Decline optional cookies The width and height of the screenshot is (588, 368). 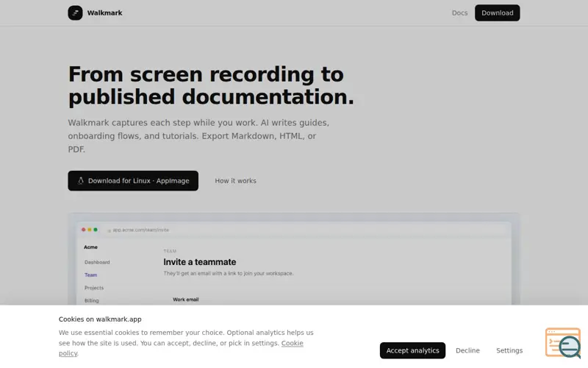point(467,350)
